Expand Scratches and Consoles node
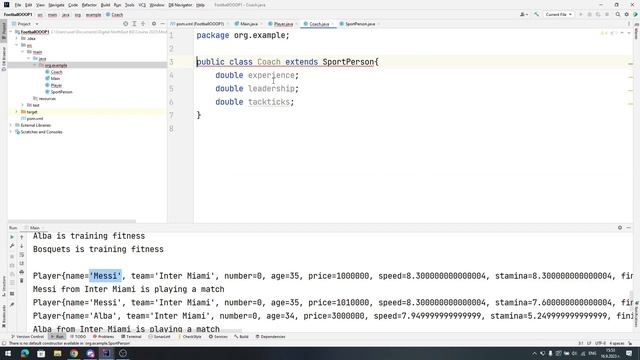Viewport: 640px width, 360px height. click(11, 132)
